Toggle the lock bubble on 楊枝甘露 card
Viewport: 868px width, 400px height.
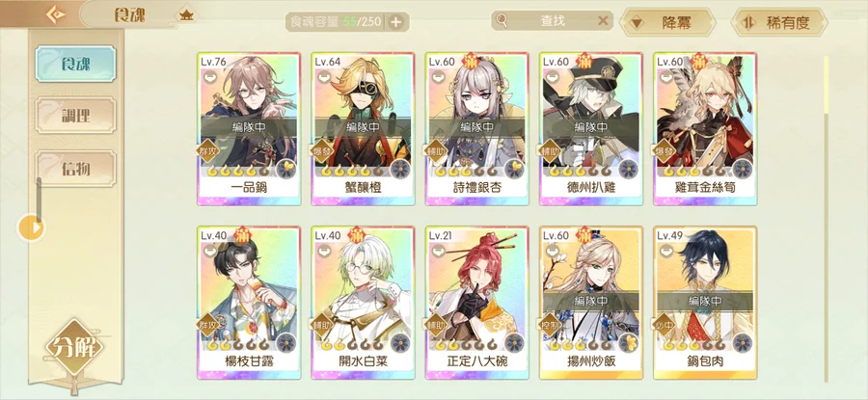coord(210,251)
